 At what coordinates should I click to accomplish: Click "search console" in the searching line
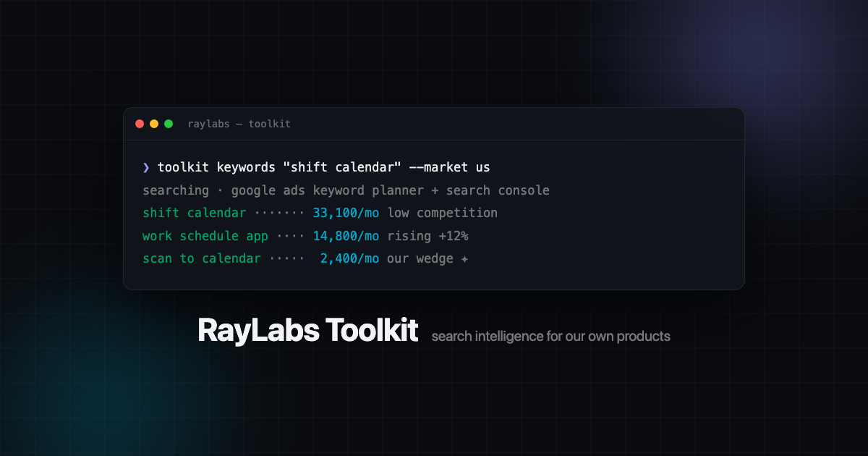tap(498, 190)
